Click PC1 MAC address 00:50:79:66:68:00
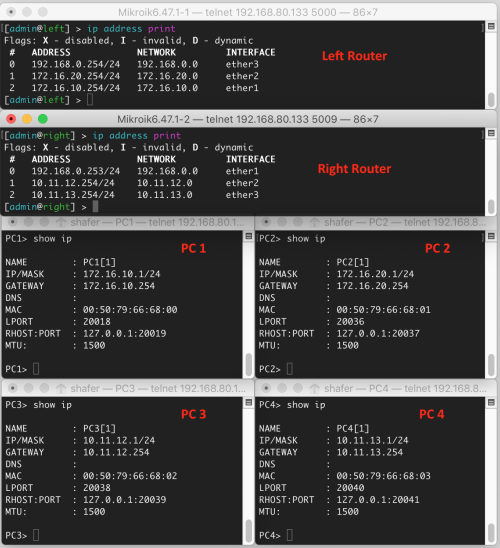 tap(130, 310)
